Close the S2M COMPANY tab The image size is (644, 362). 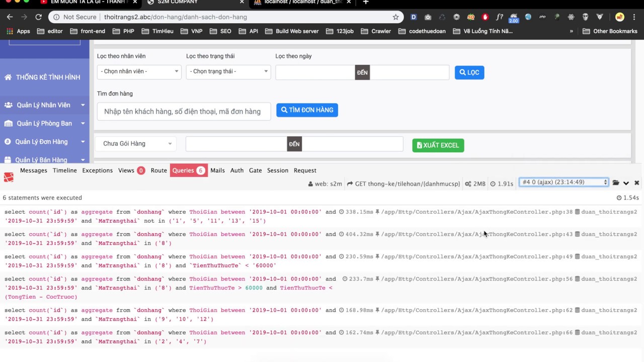[x=242, y=3]
